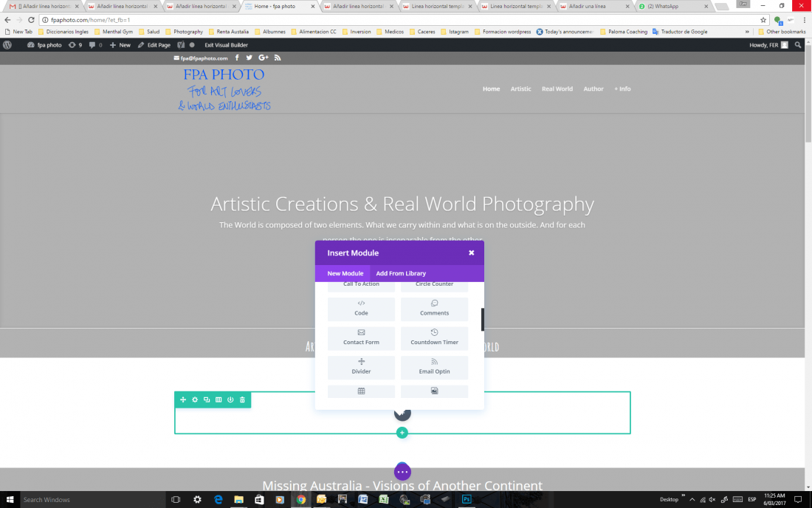Open the Artistic navigation item
812x508 pixels.
click(520, 89)
